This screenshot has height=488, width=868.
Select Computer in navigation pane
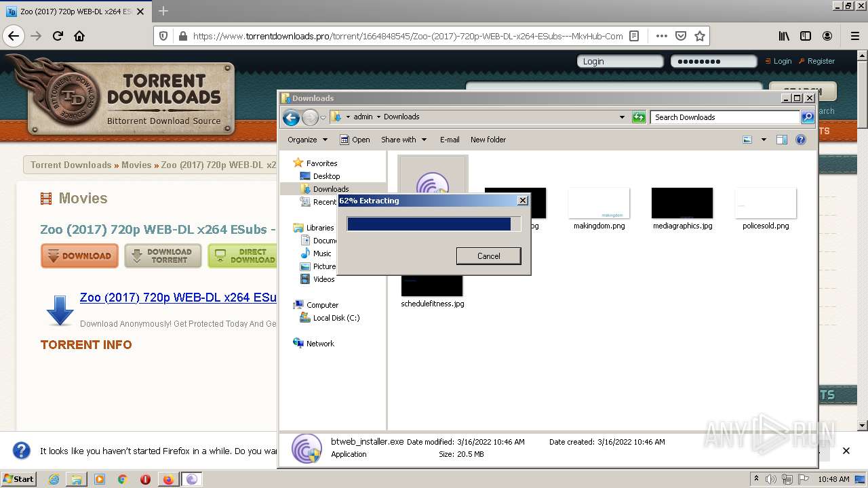315,305
